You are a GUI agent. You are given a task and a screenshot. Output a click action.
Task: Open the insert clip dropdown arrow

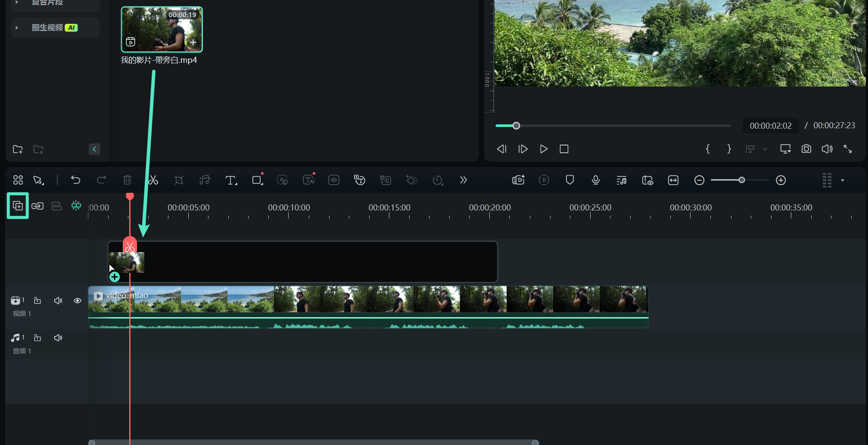(x=765, y=149)
